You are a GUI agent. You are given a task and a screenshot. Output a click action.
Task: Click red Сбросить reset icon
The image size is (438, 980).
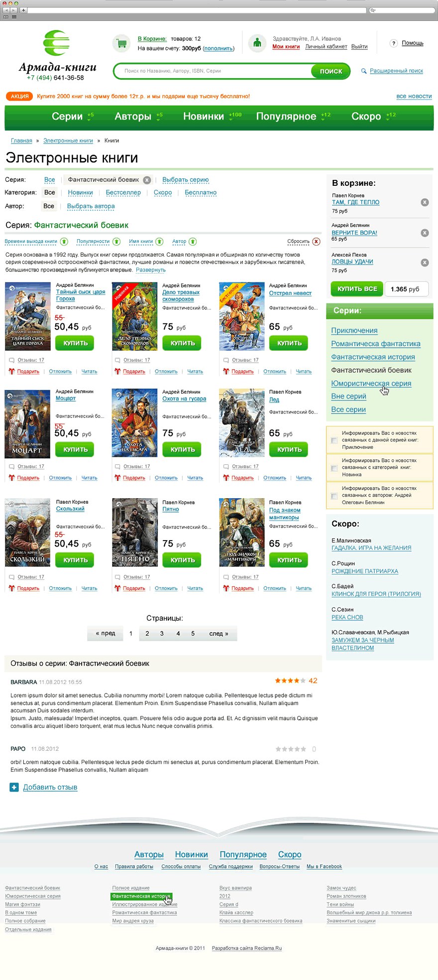316,242
